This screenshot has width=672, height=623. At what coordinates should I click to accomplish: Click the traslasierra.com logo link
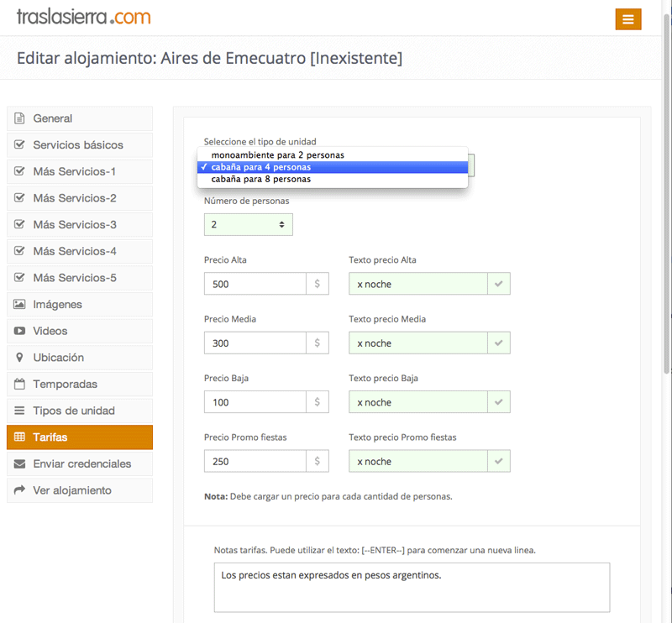[x=83, y=17]
